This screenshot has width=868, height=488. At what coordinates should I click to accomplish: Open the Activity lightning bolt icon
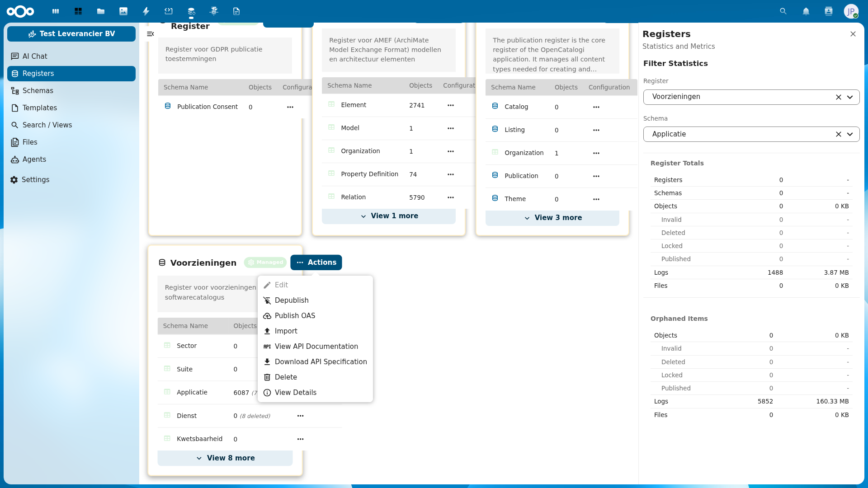(146, 11)
